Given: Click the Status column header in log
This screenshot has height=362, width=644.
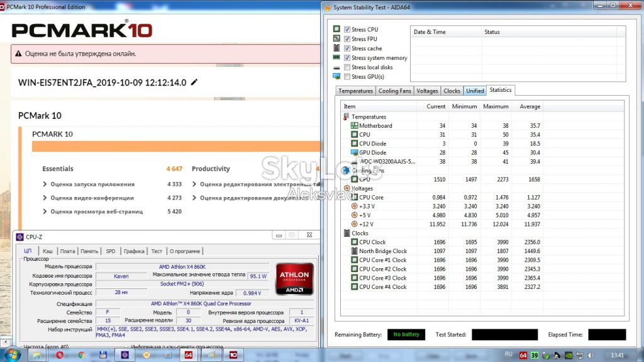Looking at the screenshot, I should point(548,31).
